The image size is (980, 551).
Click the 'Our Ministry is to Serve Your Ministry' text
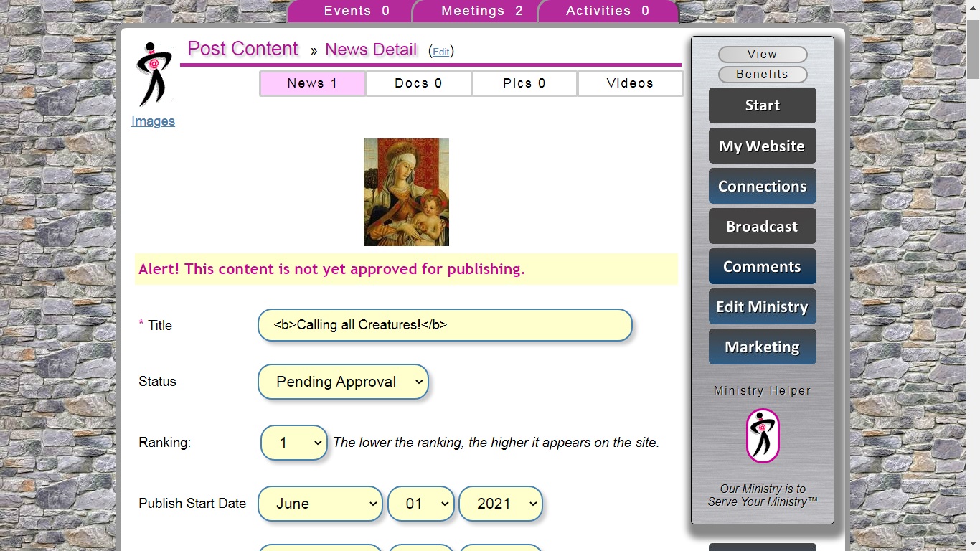pos(763,495)
